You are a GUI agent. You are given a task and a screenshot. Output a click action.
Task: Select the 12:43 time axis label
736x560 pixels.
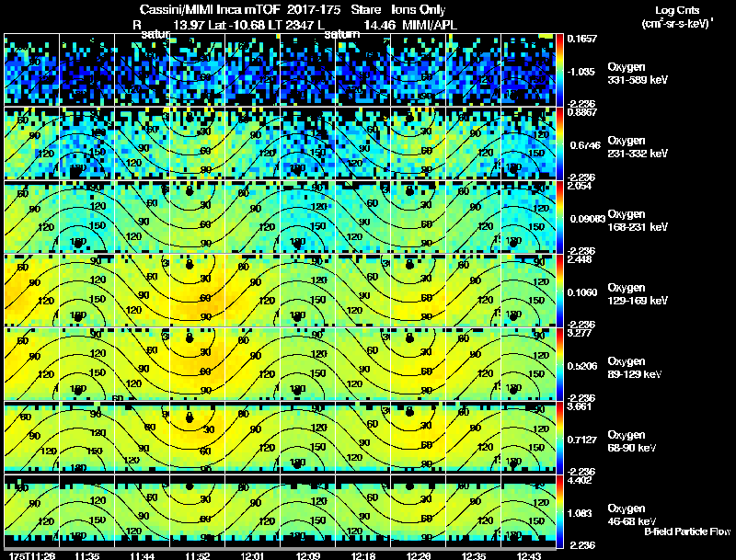(528, 556)
